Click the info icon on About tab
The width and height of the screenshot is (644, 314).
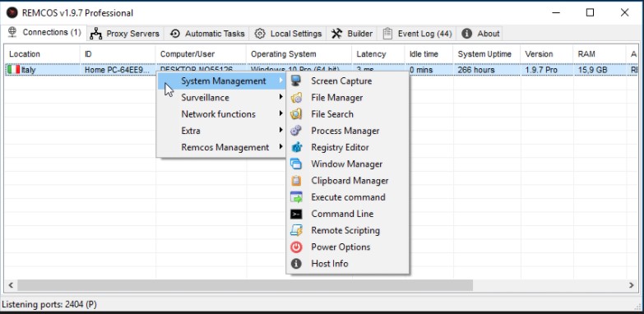466,34
